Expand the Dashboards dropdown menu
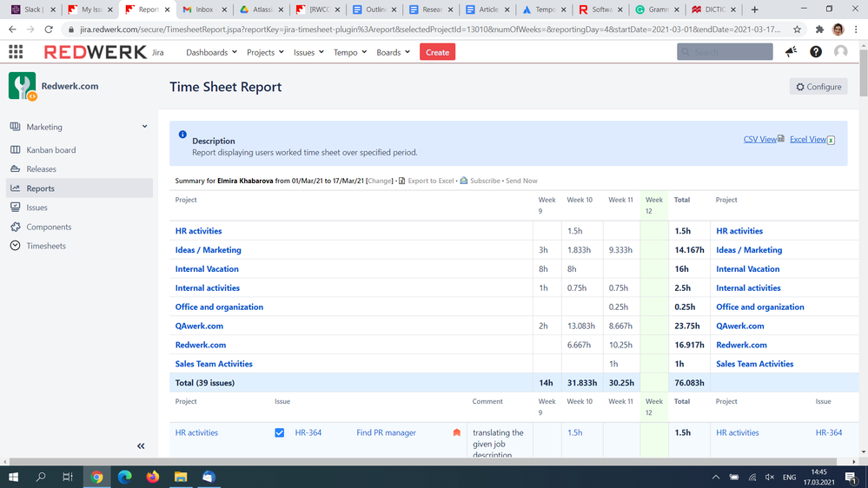This screenshot has width=868, height=488. [211, 52]
